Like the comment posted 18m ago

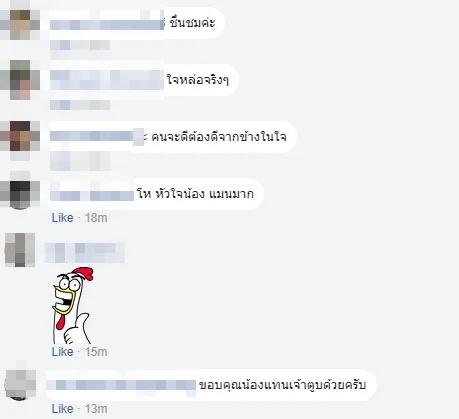[62, 218]
